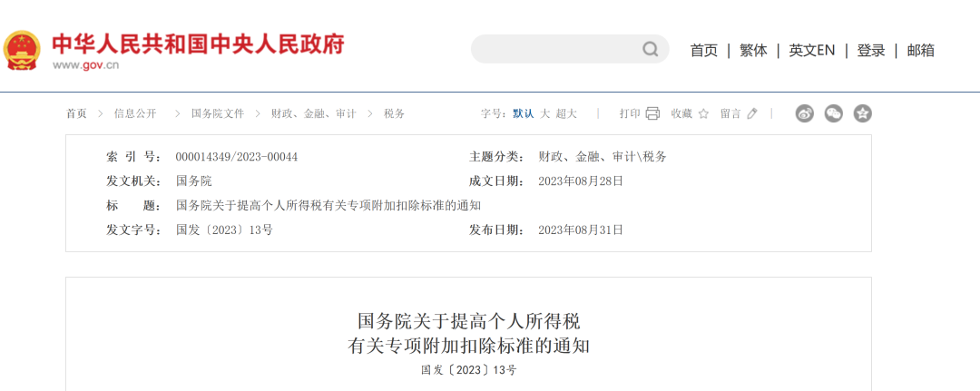Click the 字号 label
The height and width of the screenshot is (391, 980).
[495, 113]
